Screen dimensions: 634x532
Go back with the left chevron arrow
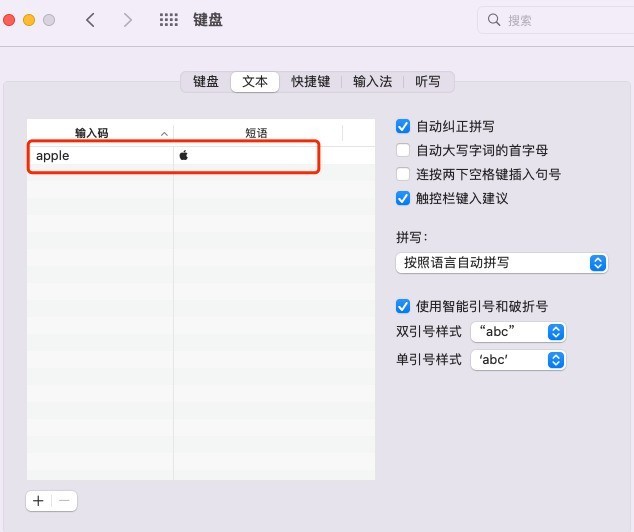(91, 20)
